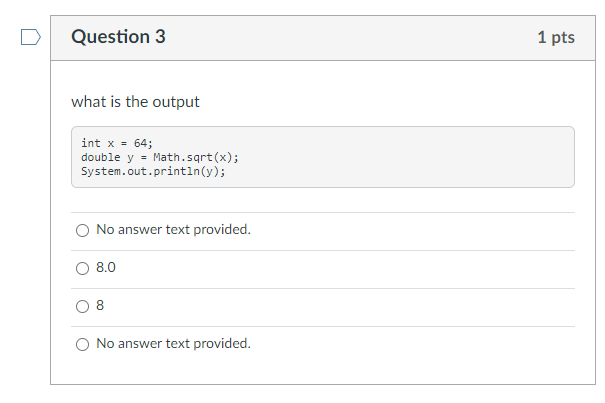Click the first 'No answer text provided.' label
This screenshot has height=403, width=605.
(173, 230)
